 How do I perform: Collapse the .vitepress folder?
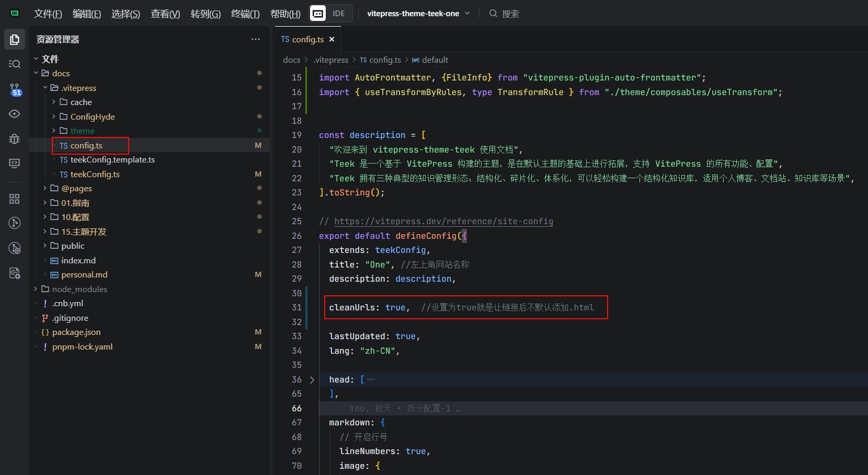tap(78, 88)
